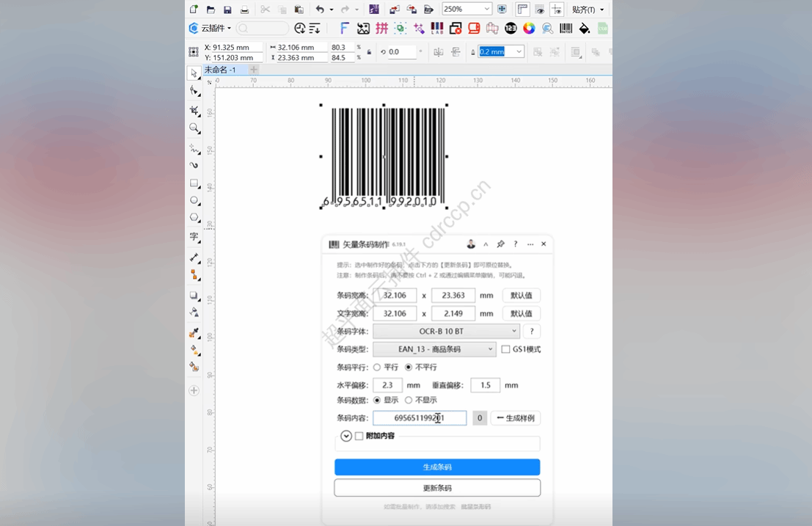Viewport: 812px width, 526px height.
Task: Save the document with floppy icon
Action: [227, 10]
